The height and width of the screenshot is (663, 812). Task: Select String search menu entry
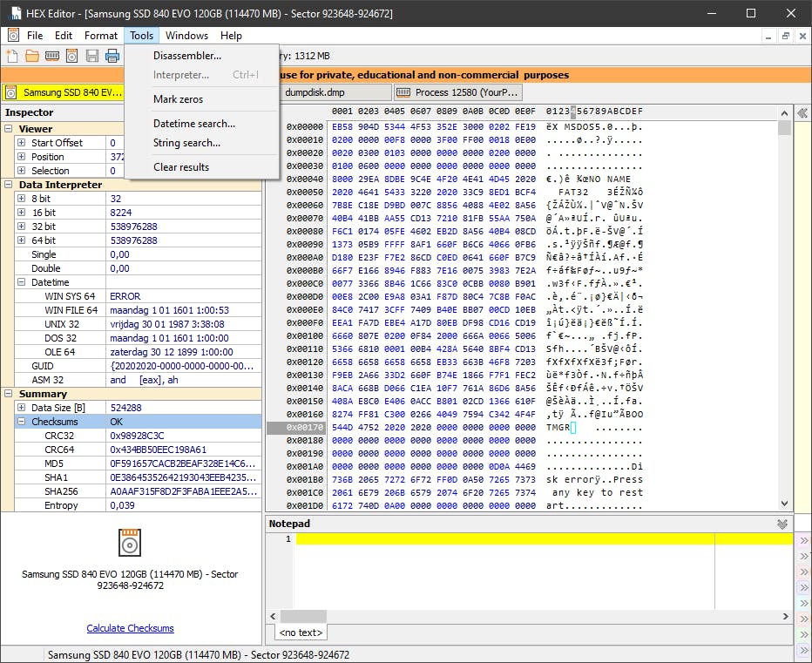186,143
